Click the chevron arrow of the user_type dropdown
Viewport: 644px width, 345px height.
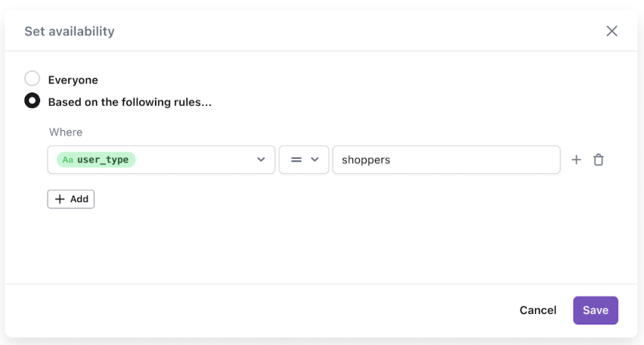click(x=261, y=160)
